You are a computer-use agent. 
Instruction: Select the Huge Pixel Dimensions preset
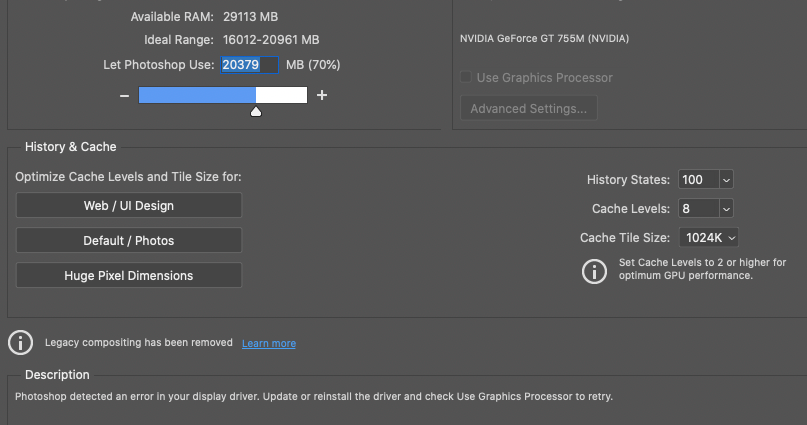click(129, 275)
